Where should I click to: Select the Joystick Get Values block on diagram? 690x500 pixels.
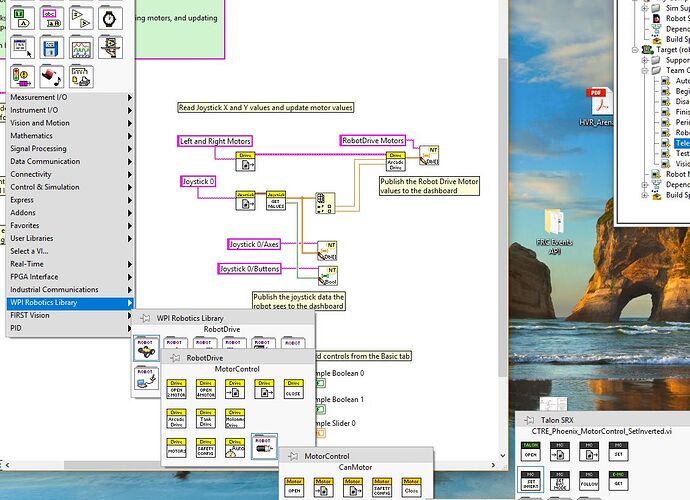coord(276,201)
